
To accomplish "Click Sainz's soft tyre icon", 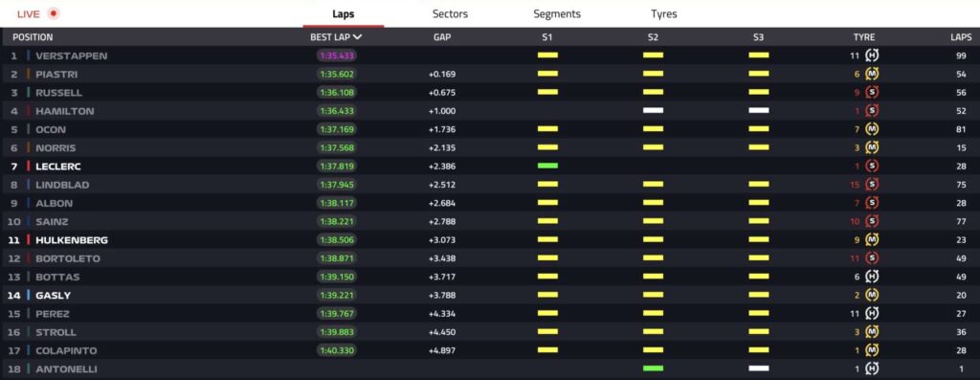I will click(x=872, y=221).
